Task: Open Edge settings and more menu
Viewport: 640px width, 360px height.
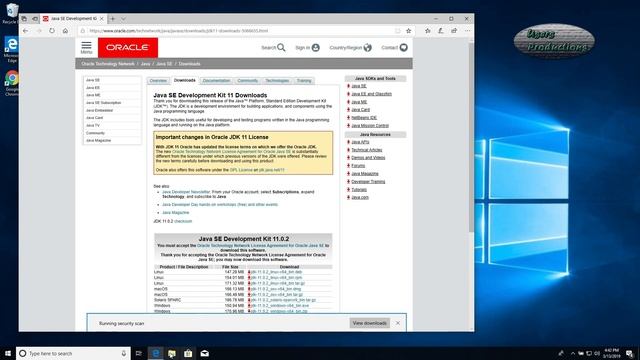Action: 467,31
